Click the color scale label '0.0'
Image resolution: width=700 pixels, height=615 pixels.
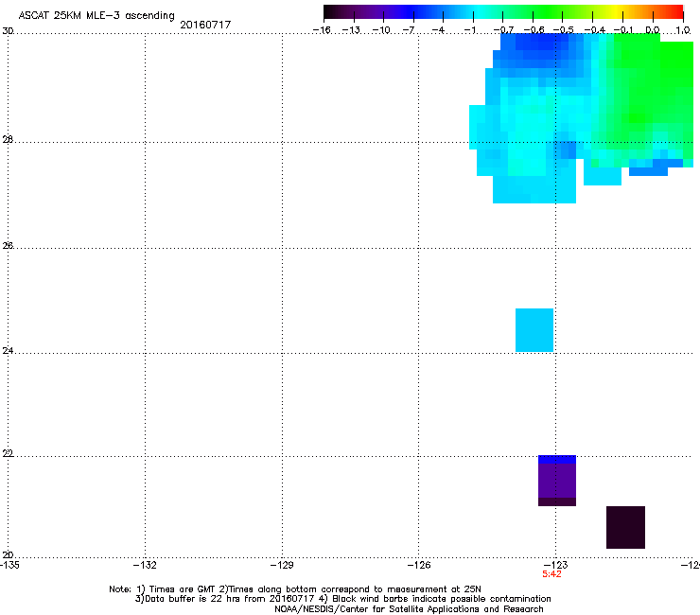(653, 30)
